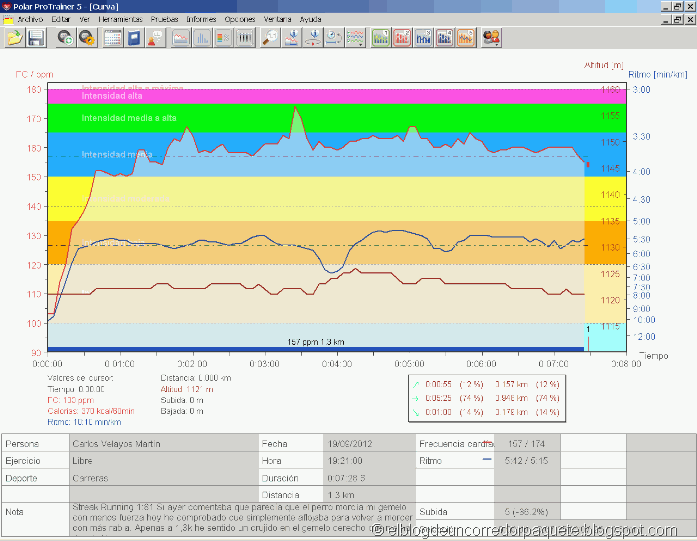Viewport: 697px width, 541px height.
Task: Click the Duración value 0:07:28.5
Action: [369, 478]
